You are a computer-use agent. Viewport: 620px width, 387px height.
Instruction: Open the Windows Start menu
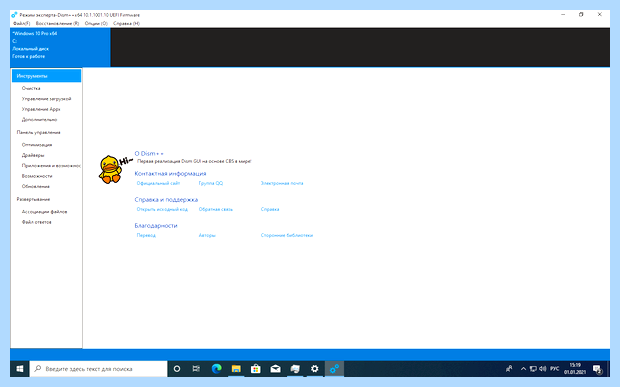pos(20,369)
